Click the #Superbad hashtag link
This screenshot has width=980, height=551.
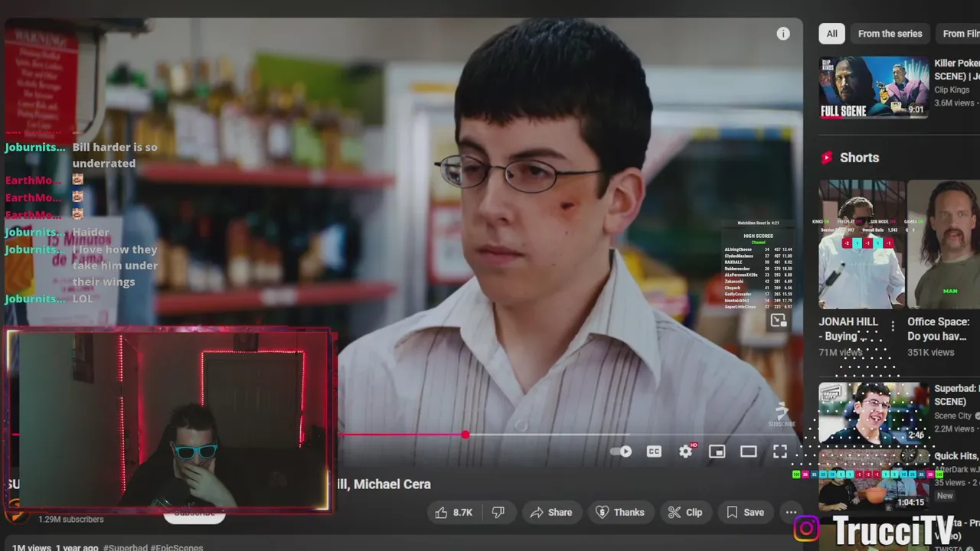click(x=126, y=548)
